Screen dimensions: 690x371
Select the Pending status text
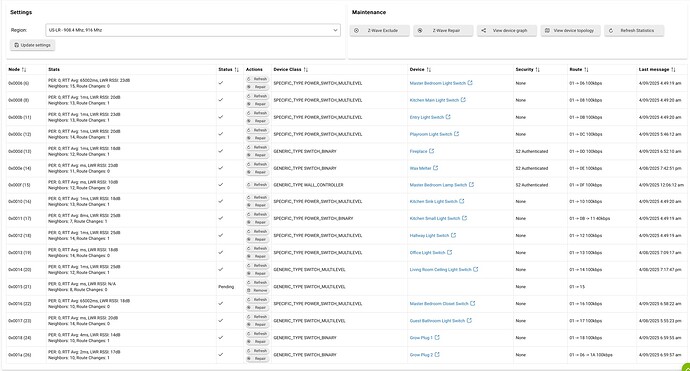(x=226, y=287)
